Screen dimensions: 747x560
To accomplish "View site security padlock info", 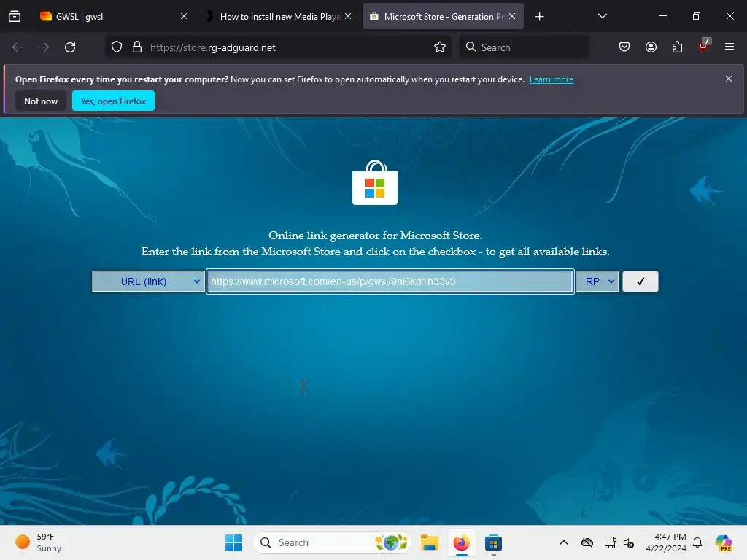I will [137, 47].
